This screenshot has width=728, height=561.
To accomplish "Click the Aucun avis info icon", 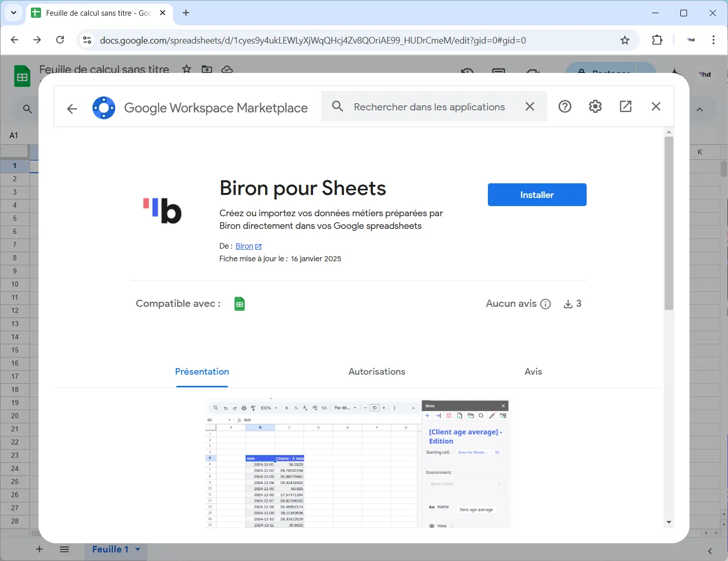I will tap(546, 304).
